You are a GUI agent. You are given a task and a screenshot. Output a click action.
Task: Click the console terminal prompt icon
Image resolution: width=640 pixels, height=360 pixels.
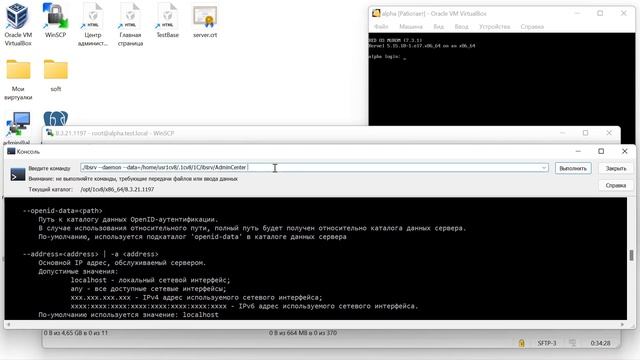[x=18, y=174]
